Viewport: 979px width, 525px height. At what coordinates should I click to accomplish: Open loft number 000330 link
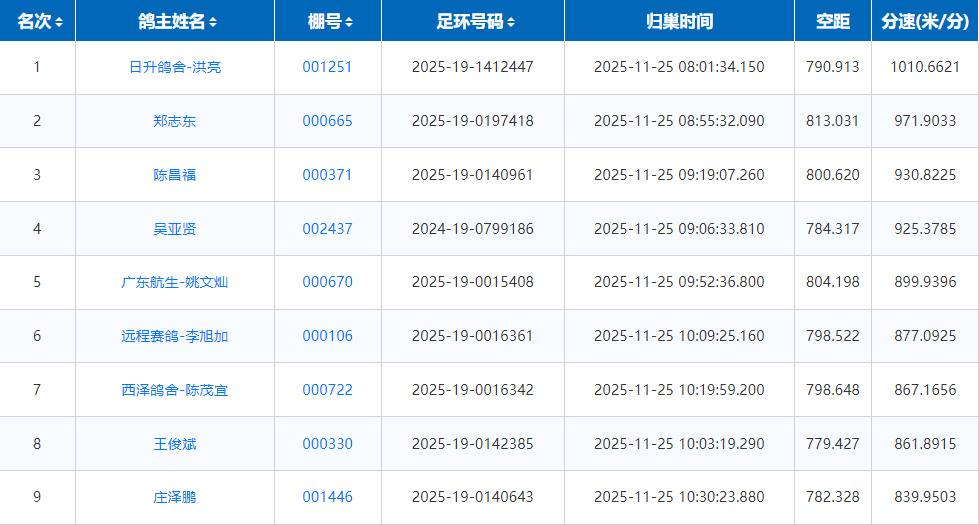(327, 444)
